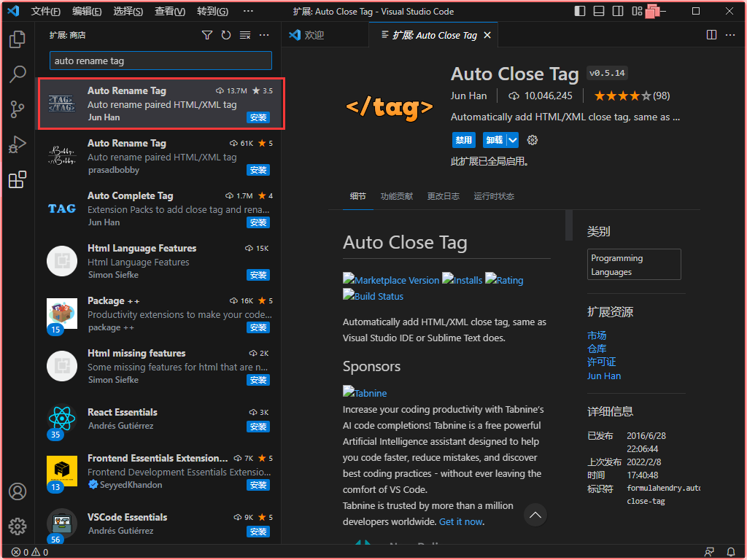747x560 pixels.
Task: Click the gear icon beside 卸载 button
Action: 532,140
